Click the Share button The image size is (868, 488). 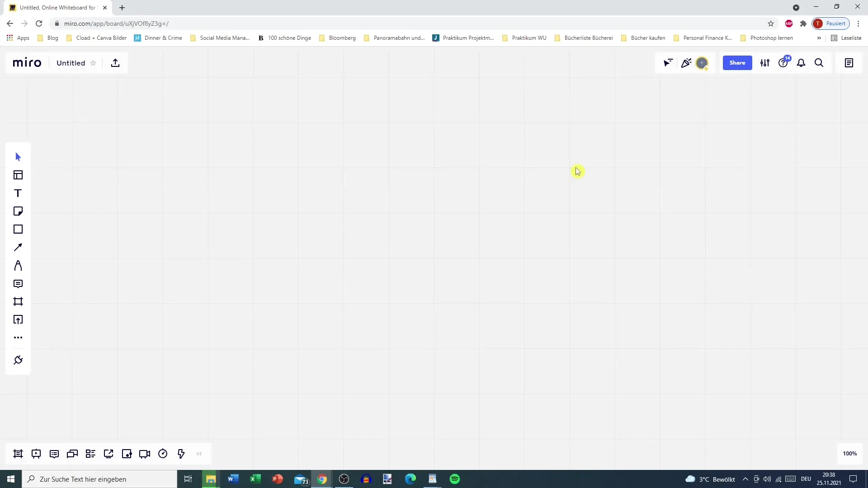[737, 62]
